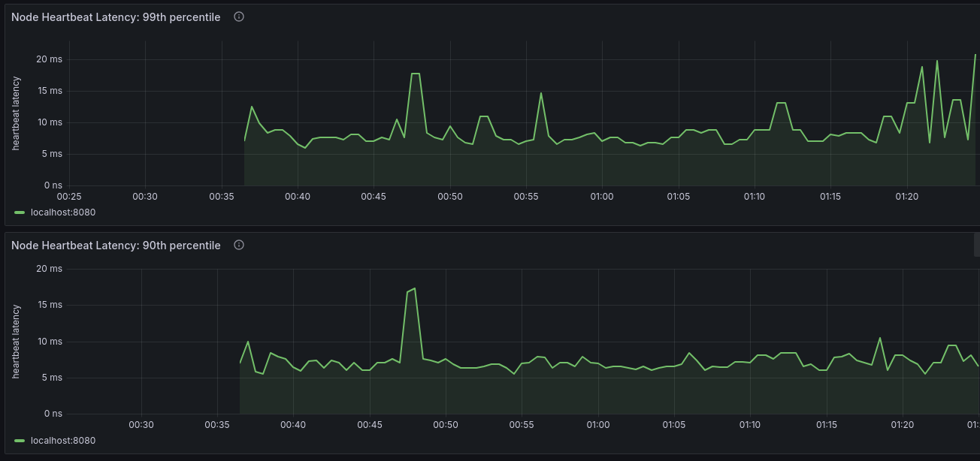980x461 pixels.
Task: Click the 00:25 x-axis label in 99th percentile panel
Action: tap(69, 197)
